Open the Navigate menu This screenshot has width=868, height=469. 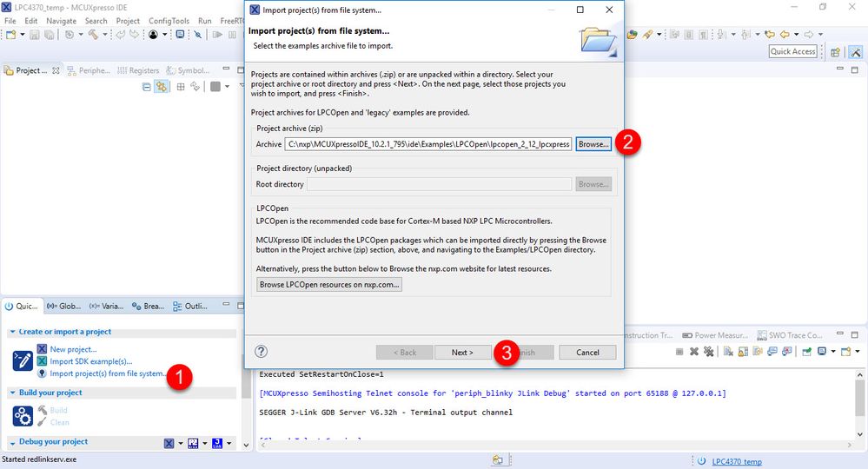62,21
